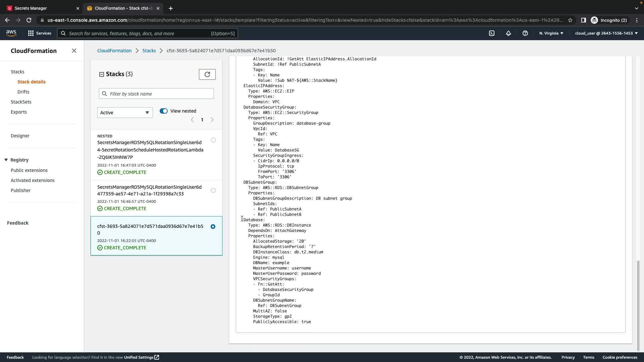Select the nested SecretRotationSchedule stack radio

pyautogui.click(x=213, y=140)
